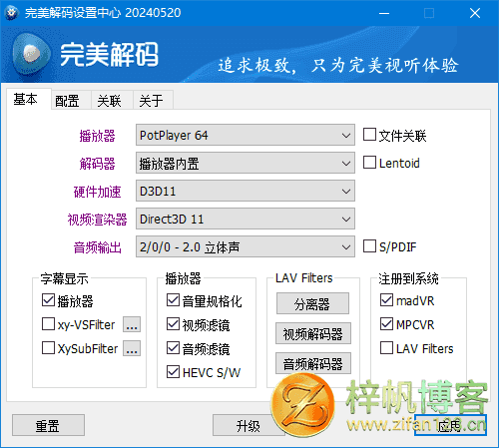Click the 音频输出 label

(98, 247)
